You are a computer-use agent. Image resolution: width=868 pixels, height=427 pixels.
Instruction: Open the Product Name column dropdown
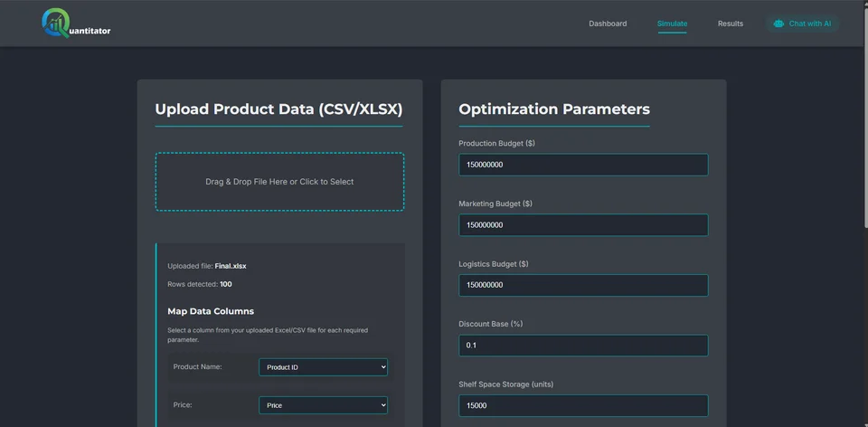pyautogui.click(x=324, y=367)
